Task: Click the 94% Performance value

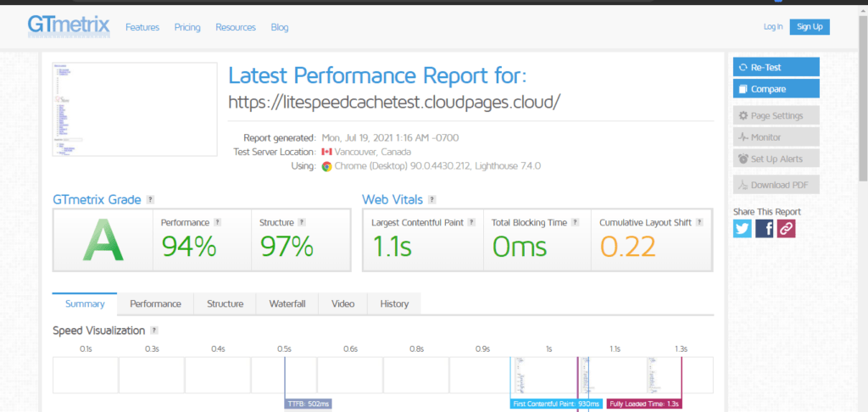Action: [x=189, y=247]
